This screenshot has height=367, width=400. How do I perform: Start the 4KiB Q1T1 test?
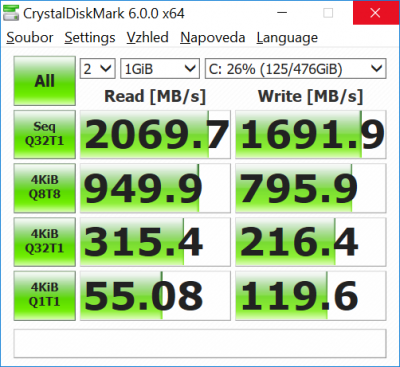(x=45, y=296)
